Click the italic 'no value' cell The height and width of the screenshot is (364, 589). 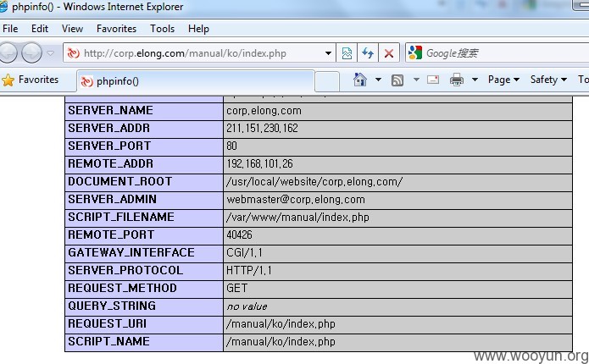click(x=247, y=306)
